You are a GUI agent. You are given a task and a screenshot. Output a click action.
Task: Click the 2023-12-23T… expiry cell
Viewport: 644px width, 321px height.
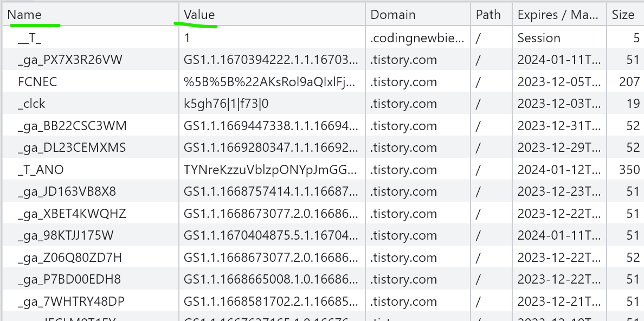point(559,191)
